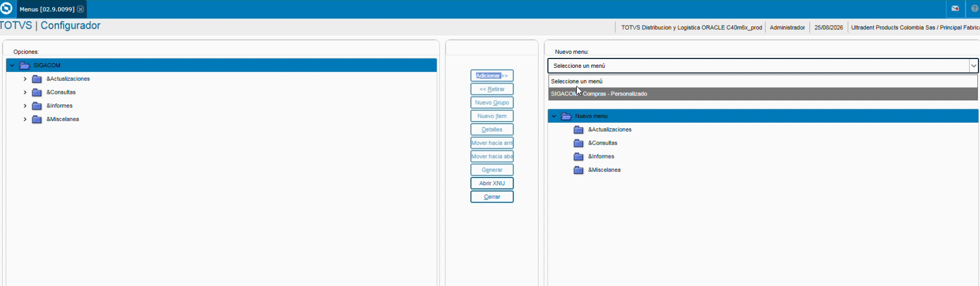Select &Actualizaciones label in Opciones tree
Image resolution: width=980 pixels, height=286 pixels.
[x=68, y=79]
